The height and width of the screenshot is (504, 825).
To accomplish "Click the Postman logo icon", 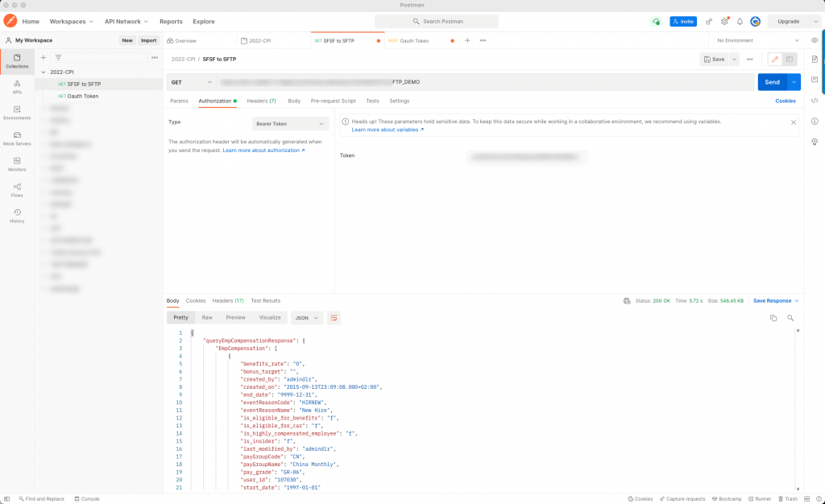I will 10,21.
